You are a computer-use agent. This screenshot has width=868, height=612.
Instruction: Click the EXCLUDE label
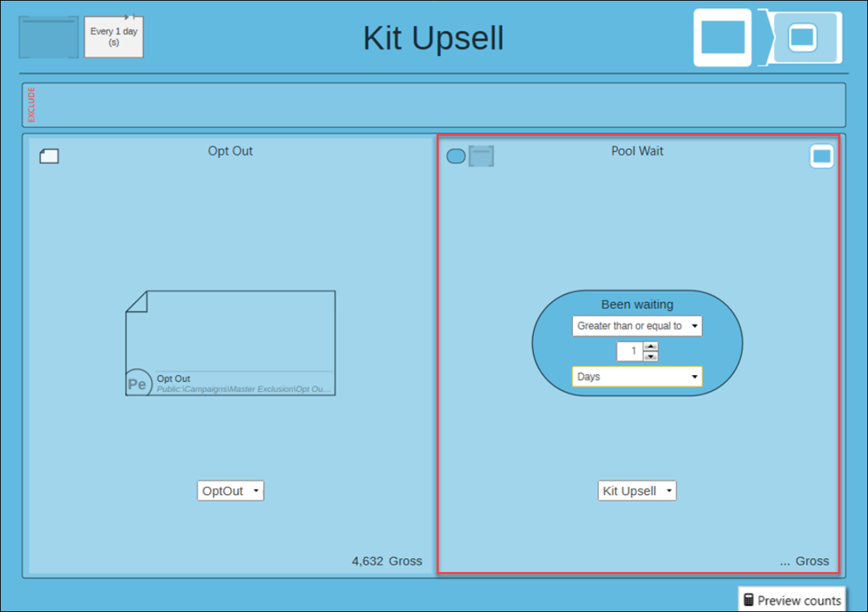31,105
